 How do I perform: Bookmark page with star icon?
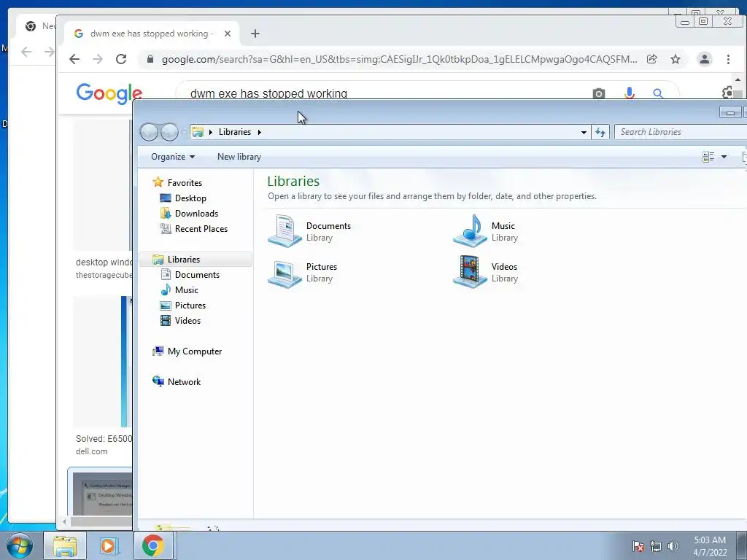(x=676, y=59)
